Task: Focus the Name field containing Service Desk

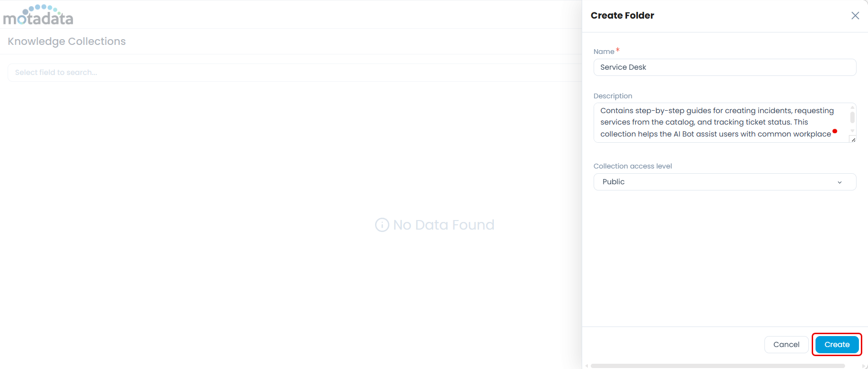Action: [x=724, y=67]
